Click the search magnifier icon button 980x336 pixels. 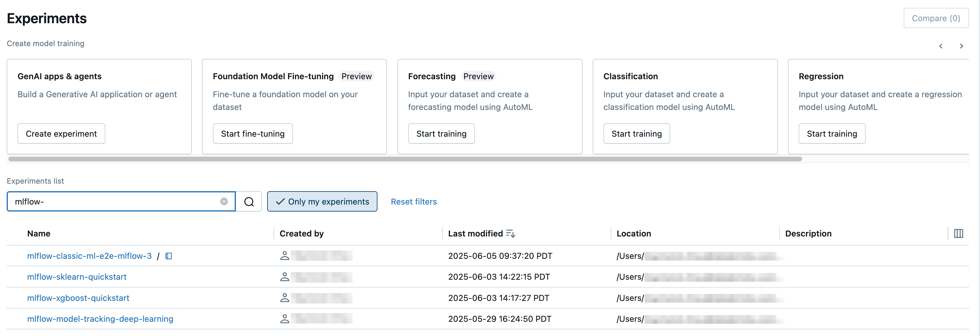pos(249,202)
